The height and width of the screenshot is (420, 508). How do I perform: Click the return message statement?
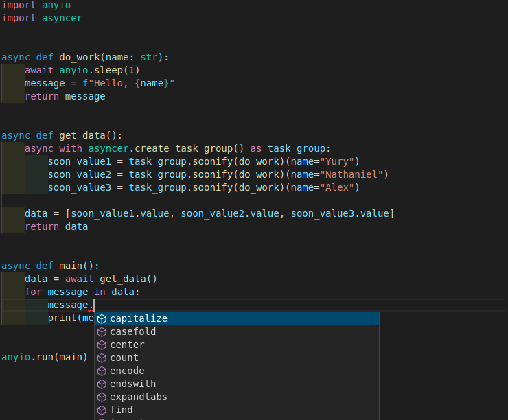65,97
